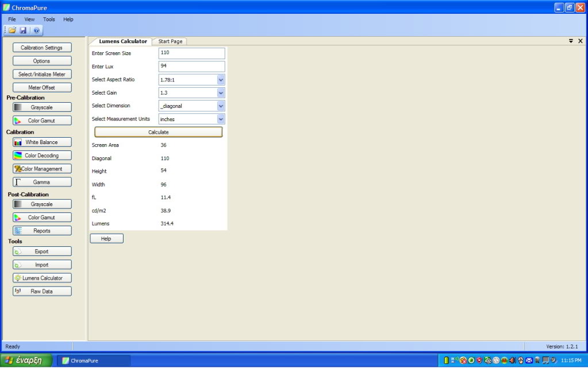This screenshot has width=588, height=391.
Task: Click the red shield security tray icon
Action: 479,361
